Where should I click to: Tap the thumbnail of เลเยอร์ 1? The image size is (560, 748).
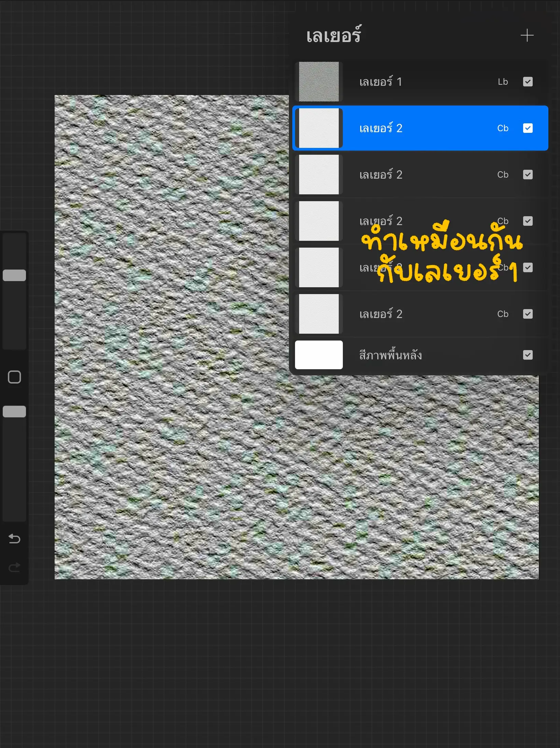[319, 81]
